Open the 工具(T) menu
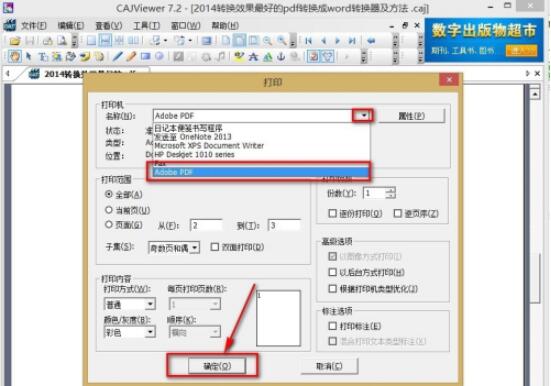The image size is (551, 386). (x=146, y=26)
